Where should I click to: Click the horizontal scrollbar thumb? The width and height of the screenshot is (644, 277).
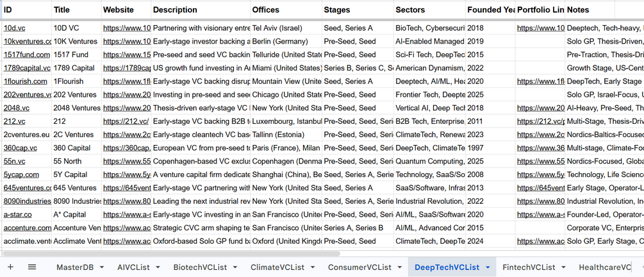coord(170,253)
